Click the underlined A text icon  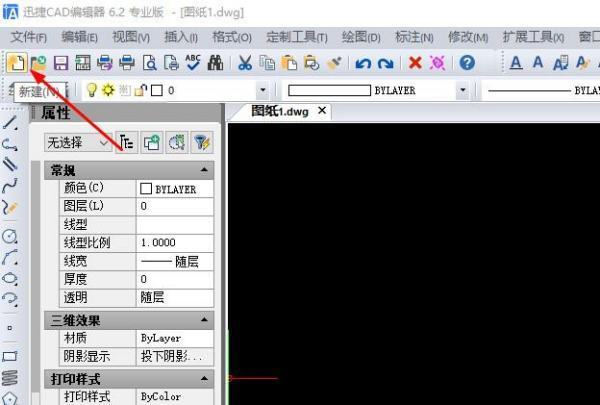tap(516, 62)
